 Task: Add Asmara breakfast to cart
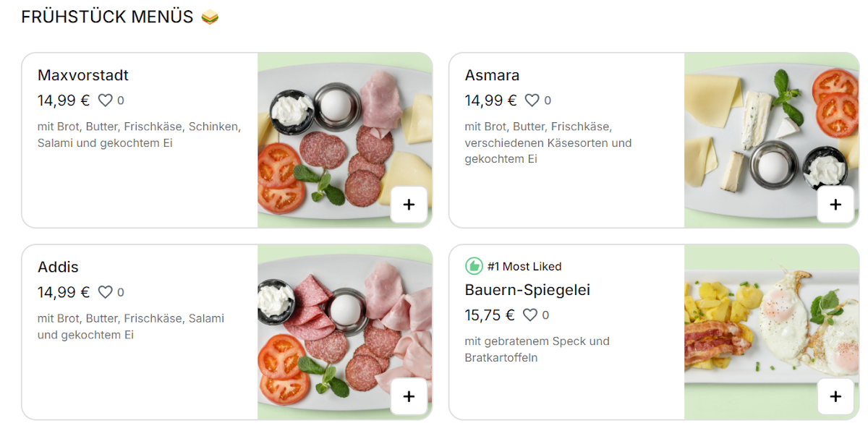(835, 205)
